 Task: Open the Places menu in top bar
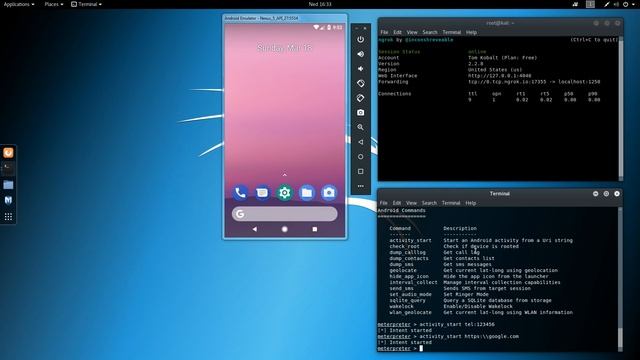pos(53,4)
